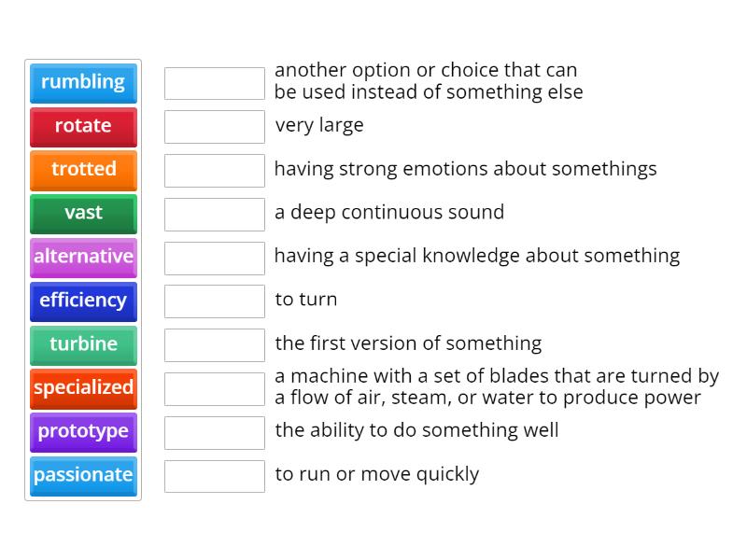747x560 pixels.
Task: Select the box beside 'having strong emotions' definition
Action: pos(215,171)
